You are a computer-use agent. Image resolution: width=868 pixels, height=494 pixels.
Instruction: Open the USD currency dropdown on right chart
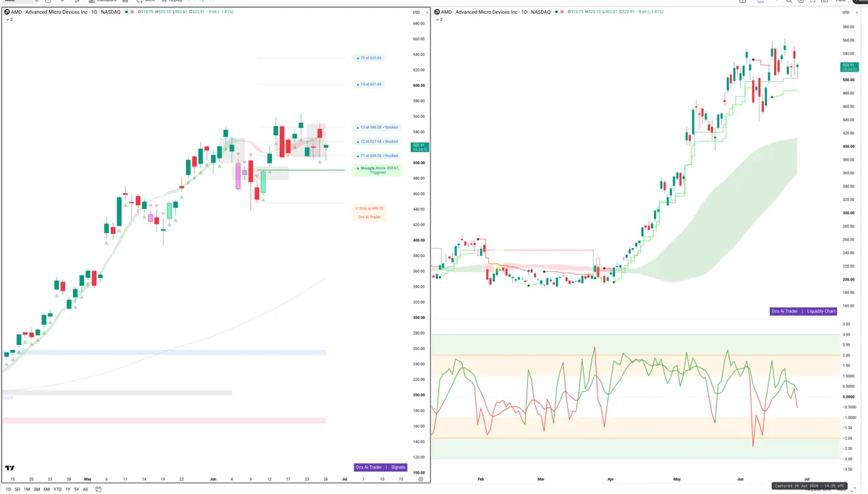point(848,12)
